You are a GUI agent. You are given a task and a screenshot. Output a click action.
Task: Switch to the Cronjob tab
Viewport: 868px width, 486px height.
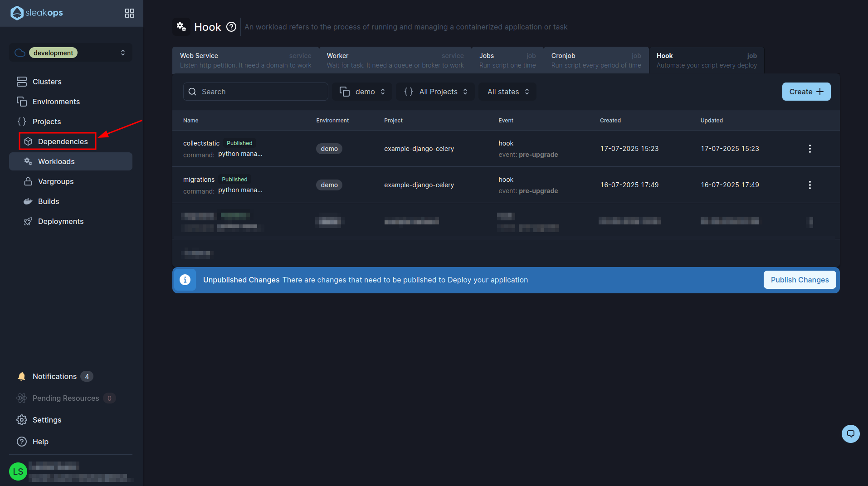pyautogui.click(x=596, y=60)
